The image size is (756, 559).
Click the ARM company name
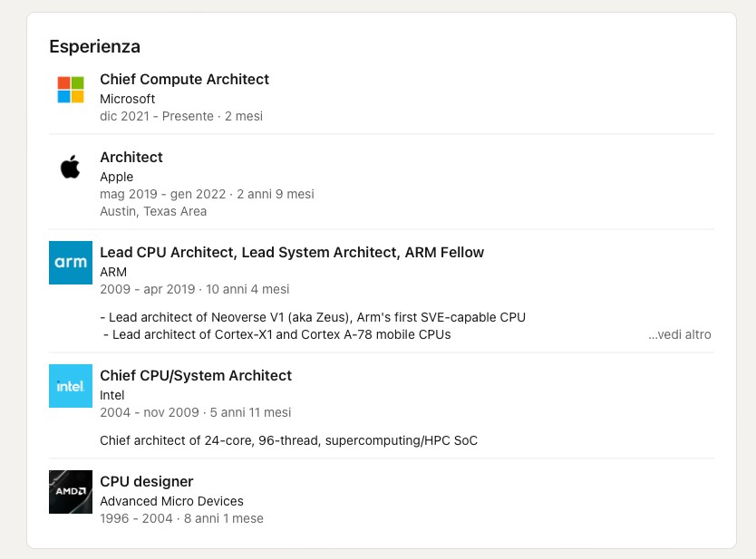click(x=113, y=273)
